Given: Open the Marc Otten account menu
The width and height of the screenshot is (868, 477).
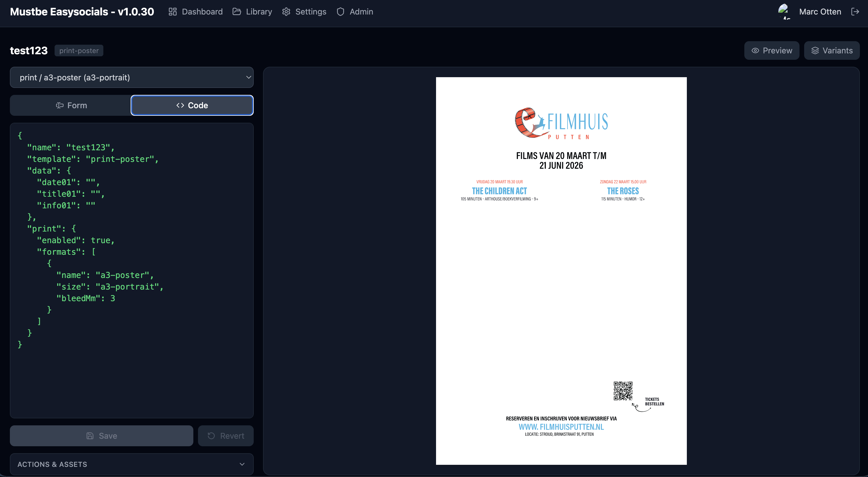Looking at the screenshot, I should click(820, 11).
